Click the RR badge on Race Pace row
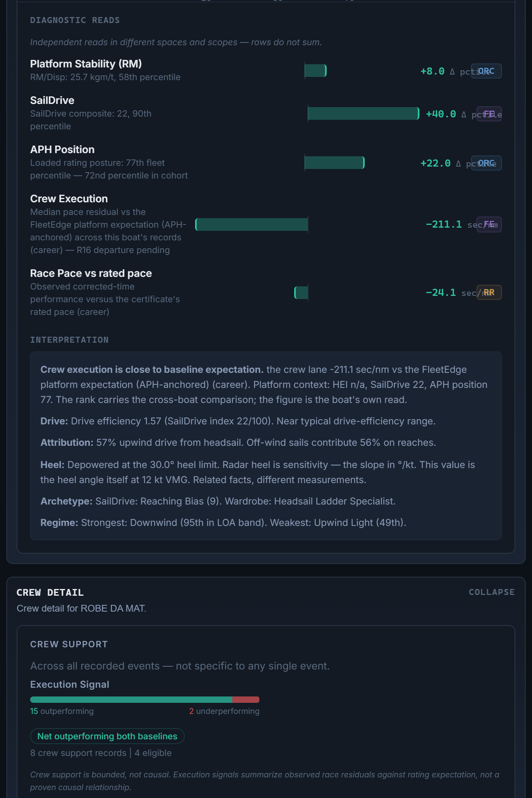 [x=489, y=292]
